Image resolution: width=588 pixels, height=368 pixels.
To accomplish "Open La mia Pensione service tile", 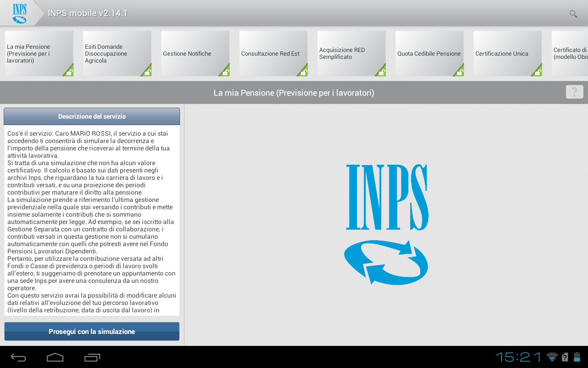I will (x=39, y=53).
